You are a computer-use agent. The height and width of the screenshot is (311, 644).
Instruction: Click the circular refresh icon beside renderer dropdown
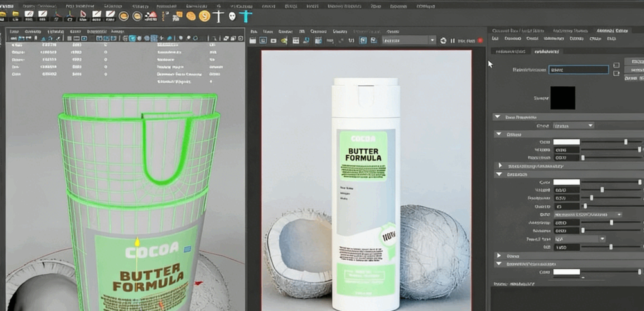point(443,41)
